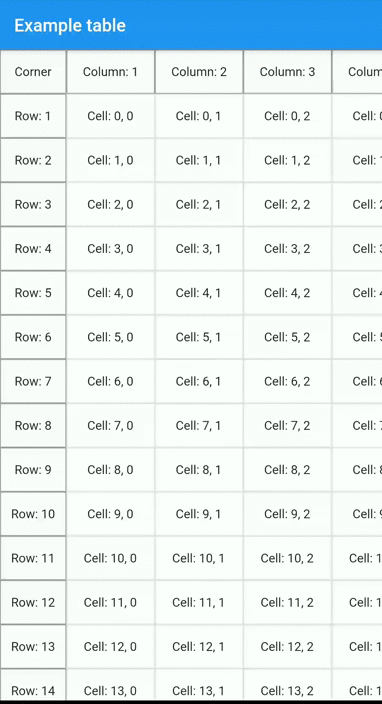Image resolution: width=382 pixels, height=704 pixels.
Task: Select the Row: 8 header
Action: click(33, 425)
